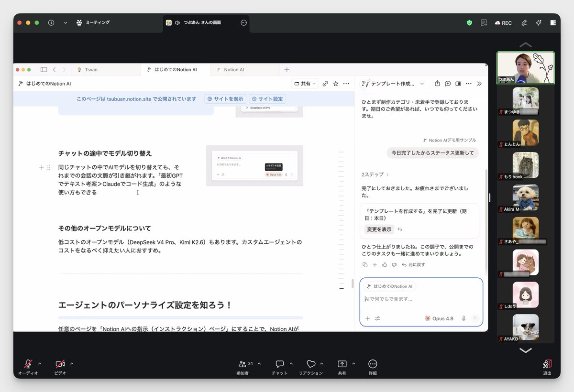Expand video options caret next to ビデオ
574x392 pixels.
72,363
